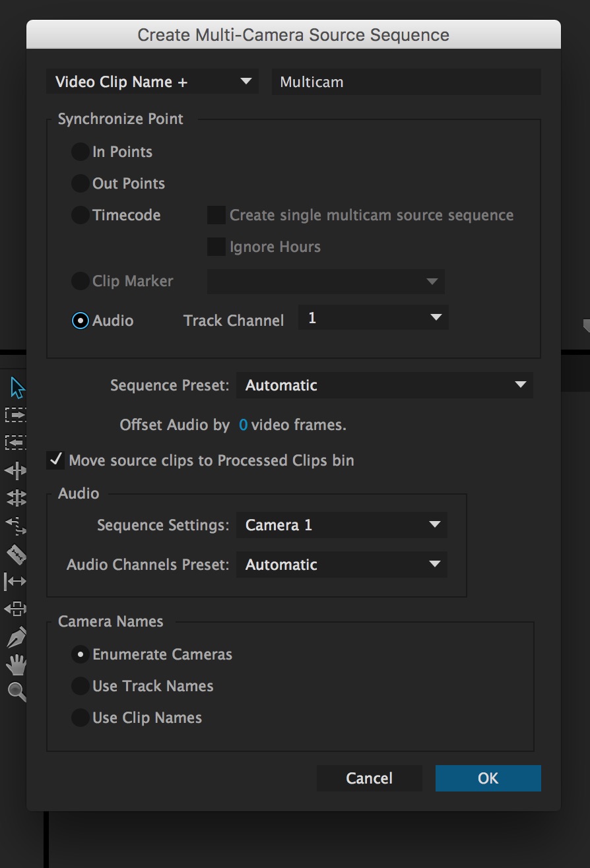Viewport: 590px width, 868px height.
Task: Choose Use Track Names option
Action: [80, 686]
